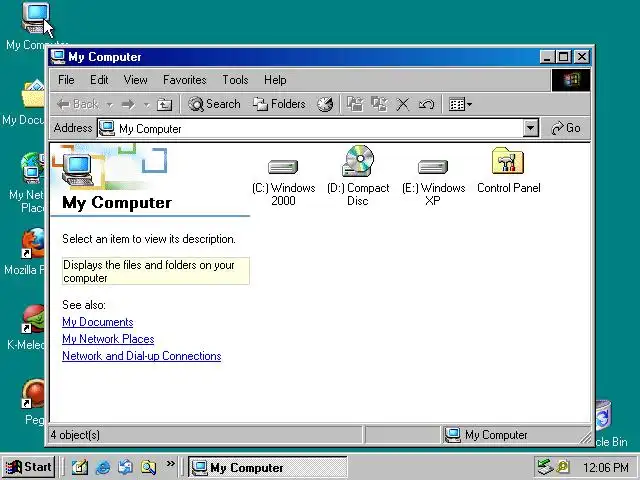
Task: Click the 'Displays the files and folders' tooltip
Action: 156,271
